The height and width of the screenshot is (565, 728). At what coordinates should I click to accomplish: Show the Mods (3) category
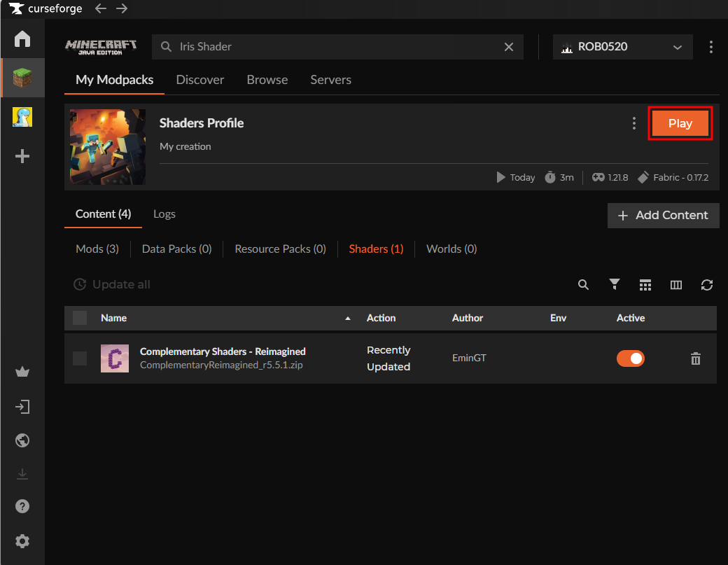[x=97, y=249]
